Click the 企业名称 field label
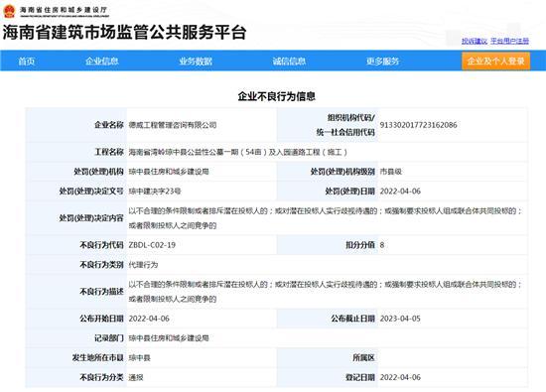 109,125
